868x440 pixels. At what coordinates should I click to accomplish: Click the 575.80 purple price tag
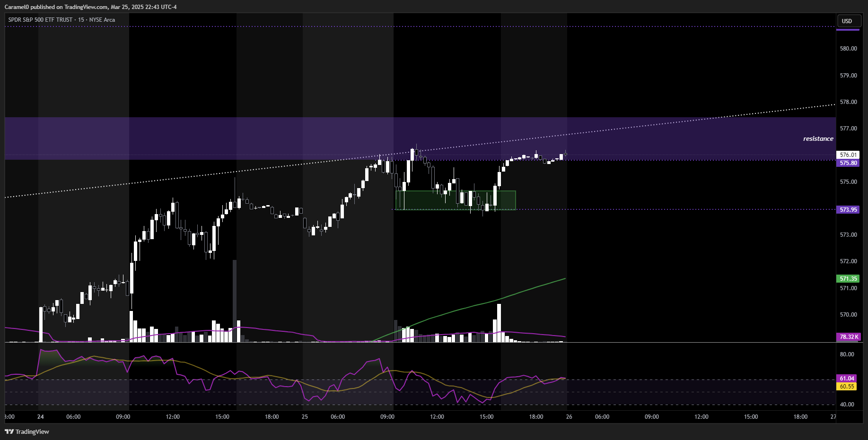click(x=848, y=163)
